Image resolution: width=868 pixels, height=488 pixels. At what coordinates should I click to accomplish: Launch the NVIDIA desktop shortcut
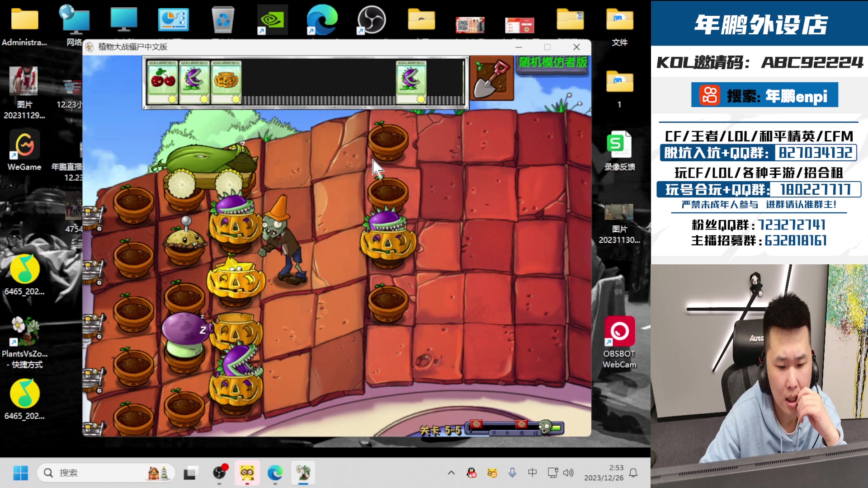click(x=272, y=20)
